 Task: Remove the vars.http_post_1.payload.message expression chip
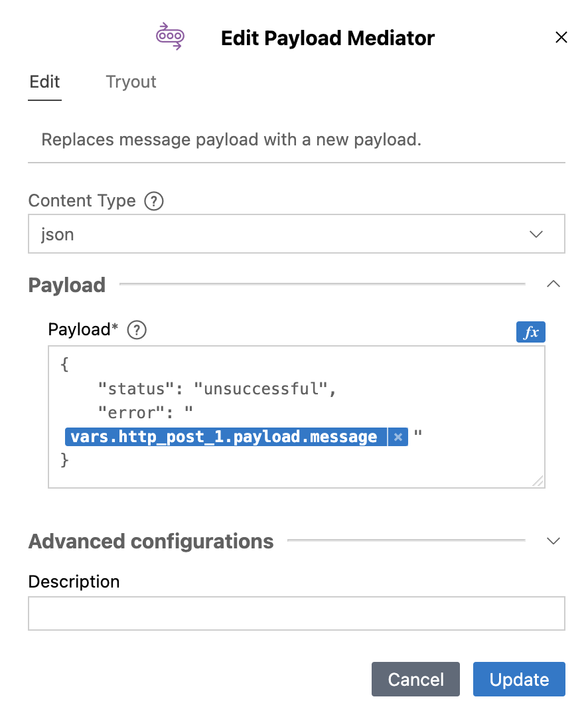[398, 437]
